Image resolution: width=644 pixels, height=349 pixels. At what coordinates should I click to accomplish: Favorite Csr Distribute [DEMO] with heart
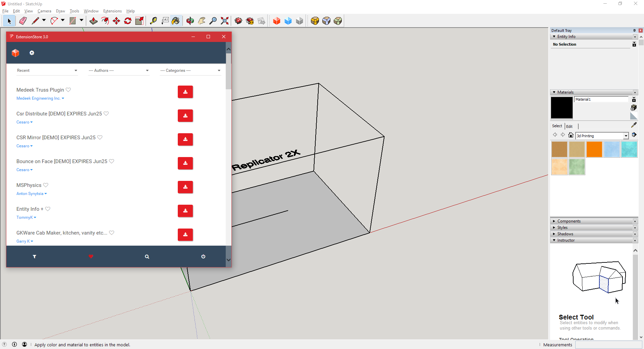(106, 114)
